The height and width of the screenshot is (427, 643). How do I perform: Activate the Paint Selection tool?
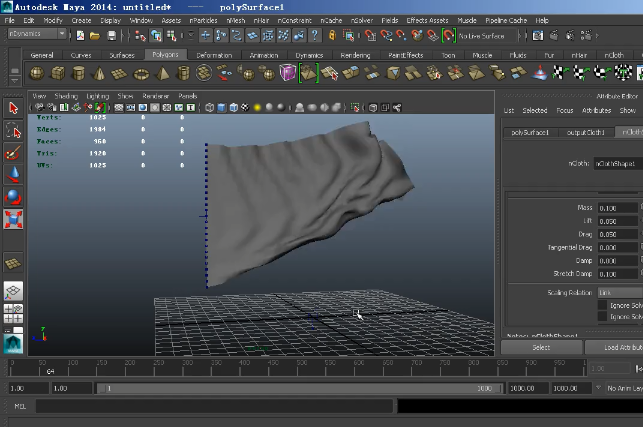coord(13,153)
